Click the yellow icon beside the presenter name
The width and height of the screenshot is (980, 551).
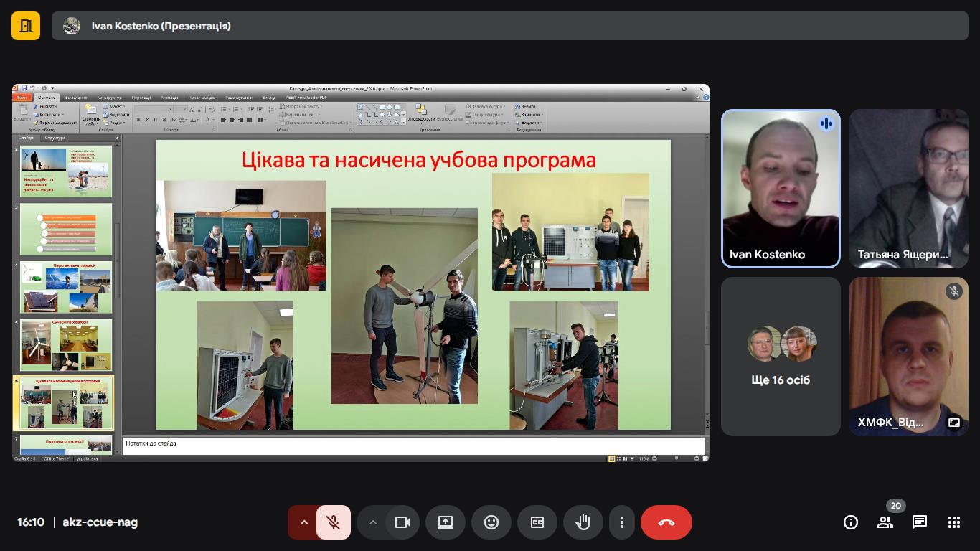tap(26, 26)
